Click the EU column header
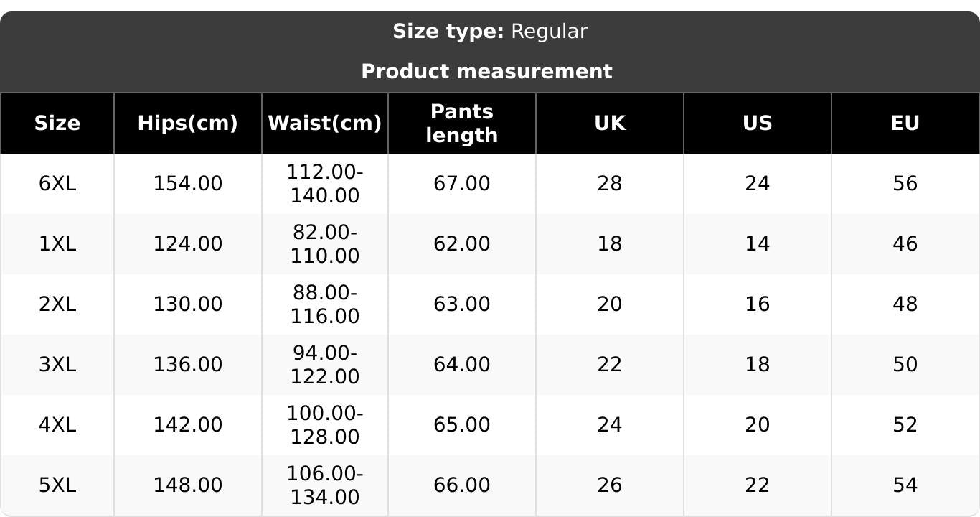The height and width of the screenshot is (517, 980). coord(905,124)
